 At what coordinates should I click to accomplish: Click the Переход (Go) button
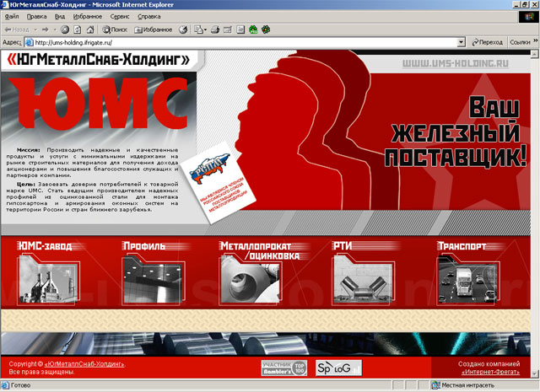[487, 42]
